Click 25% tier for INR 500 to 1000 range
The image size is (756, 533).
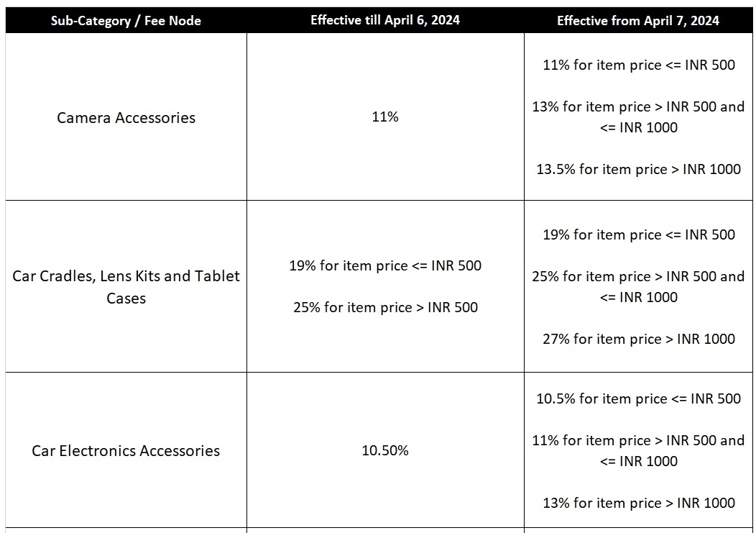(x=638, y=286)
